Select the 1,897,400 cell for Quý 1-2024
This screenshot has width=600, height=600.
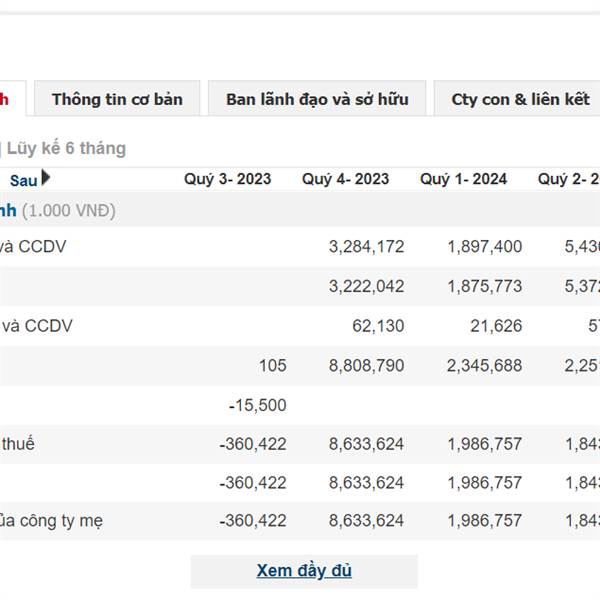(484, 246)
